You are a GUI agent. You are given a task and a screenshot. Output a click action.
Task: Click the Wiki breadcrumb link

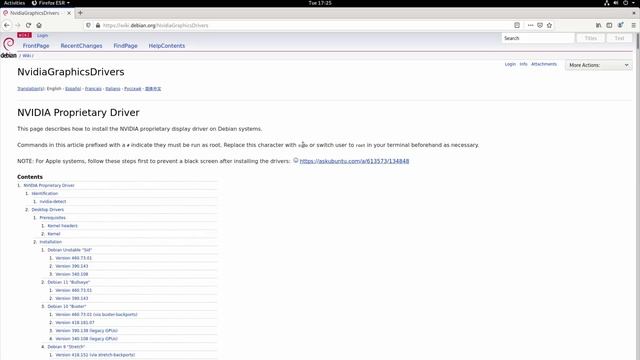(x=27, y=56)
